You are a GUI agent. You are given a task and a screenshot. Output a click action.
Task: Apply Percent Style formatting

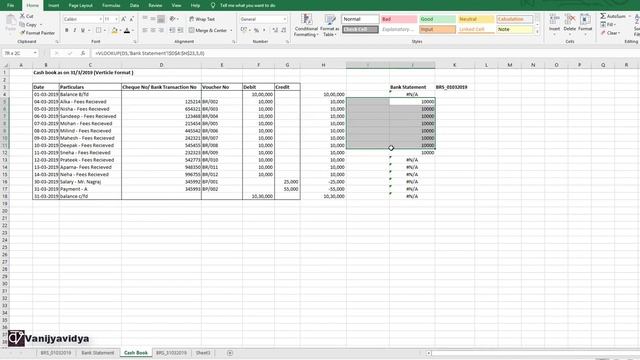[256, 30]
